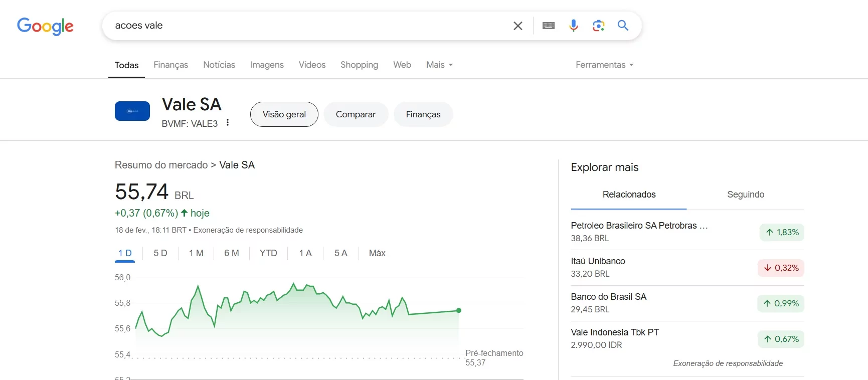
Task: Open the Seguindo tab
Action: click(745, 195)
